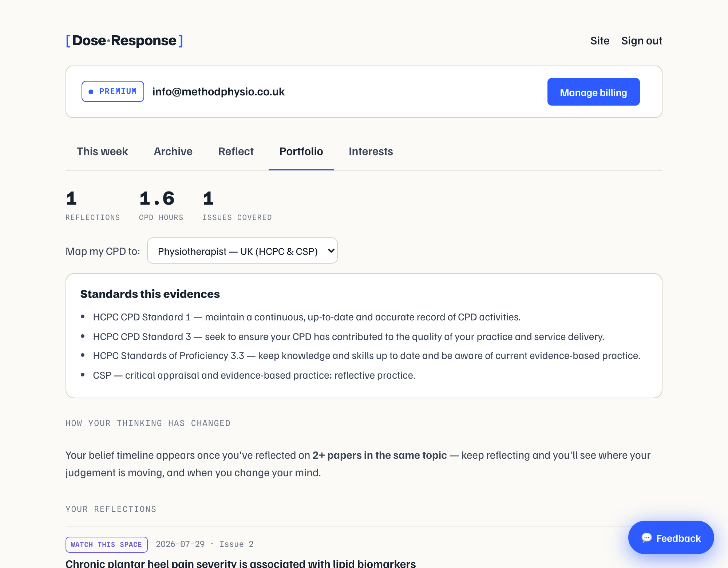
Task: Click the ISSUES COVERED stat
Action: click(237, 206)
